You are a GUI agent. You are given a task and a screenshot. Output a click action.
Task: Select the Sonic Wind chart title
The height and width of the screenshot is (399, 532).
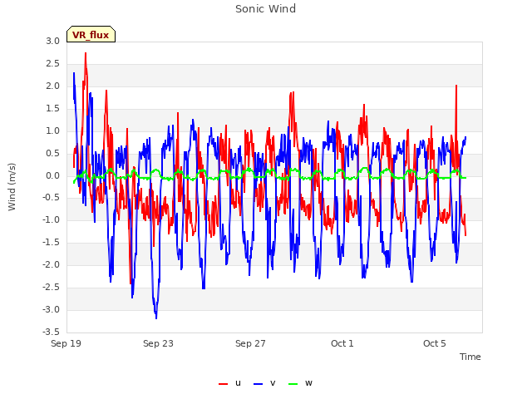[x=266, y=9]
